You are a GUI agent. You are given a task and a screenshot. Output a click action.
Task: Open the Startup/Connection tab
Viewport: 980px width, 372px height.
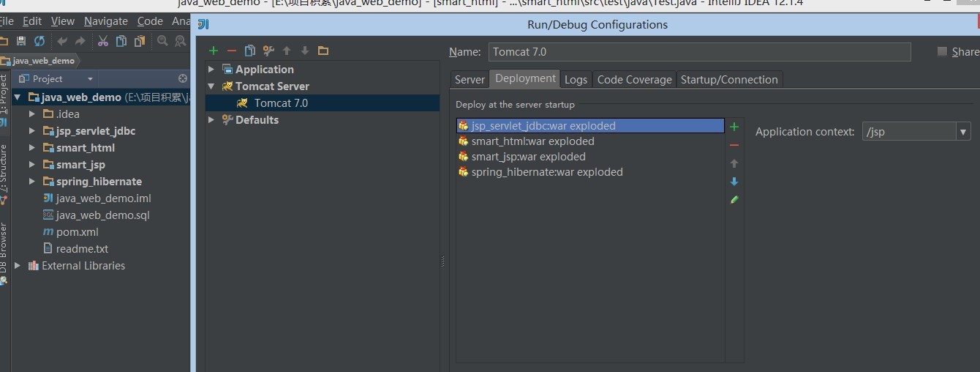(x=729, y=80)
